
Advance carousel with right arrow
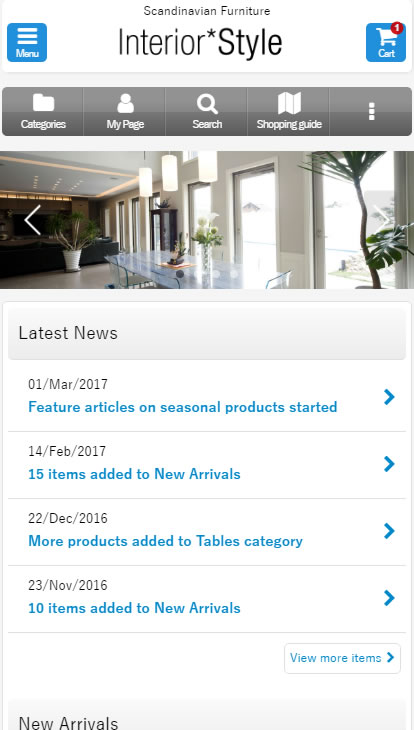382,220
